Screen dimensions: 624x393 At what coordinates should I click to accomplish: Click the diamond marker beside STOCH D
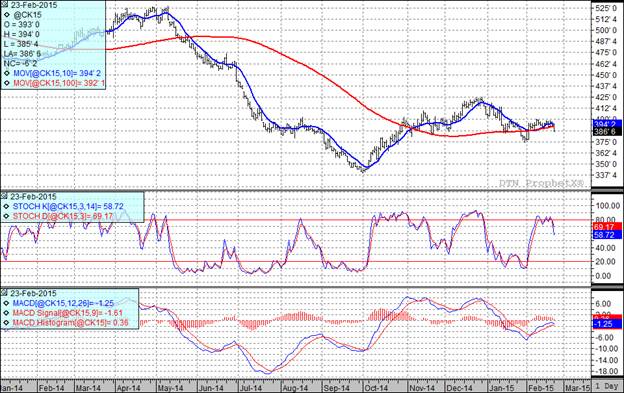coord(7,216)
